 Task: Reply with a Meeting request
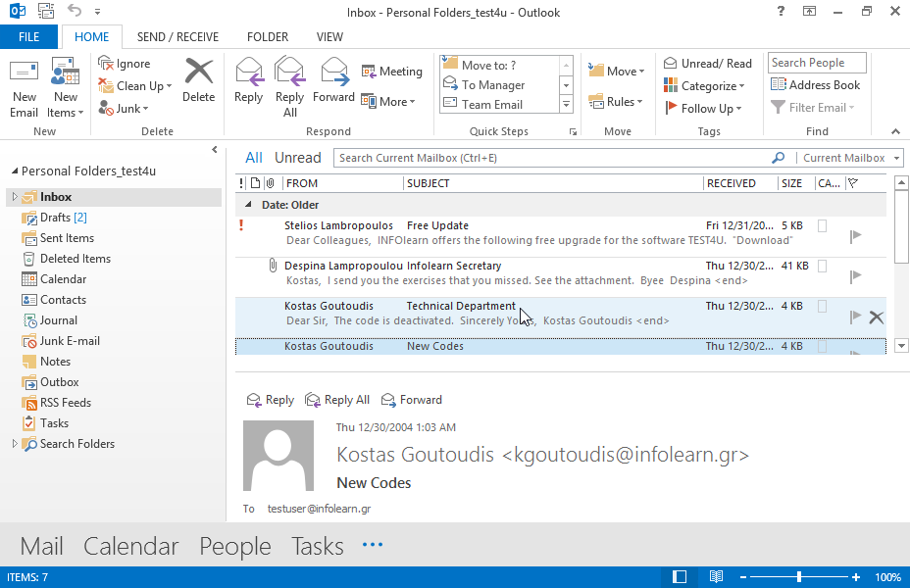pos(391,72)
